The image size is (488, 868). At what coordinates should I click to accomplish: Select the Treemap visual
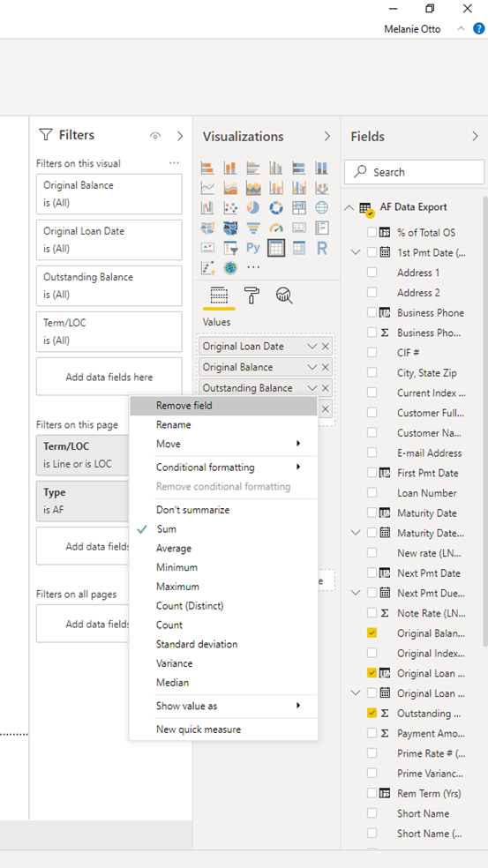tap(299, 208)
